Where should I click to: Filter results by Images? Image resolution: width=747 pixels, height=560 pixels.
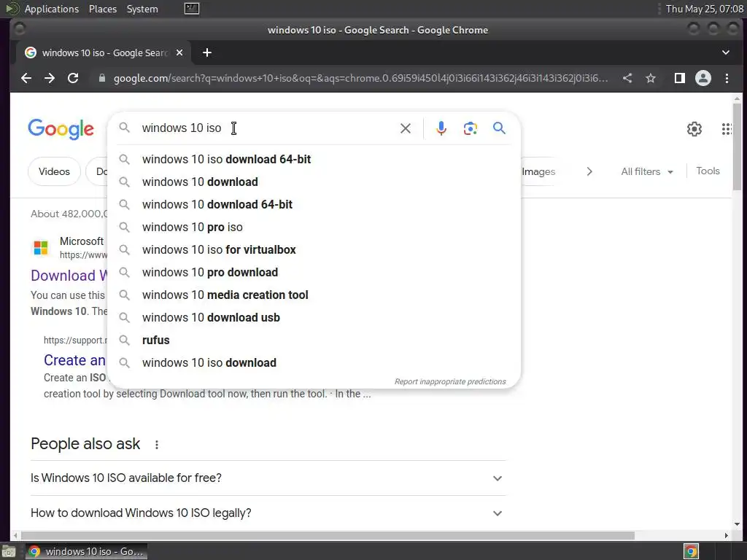point(538,171)
